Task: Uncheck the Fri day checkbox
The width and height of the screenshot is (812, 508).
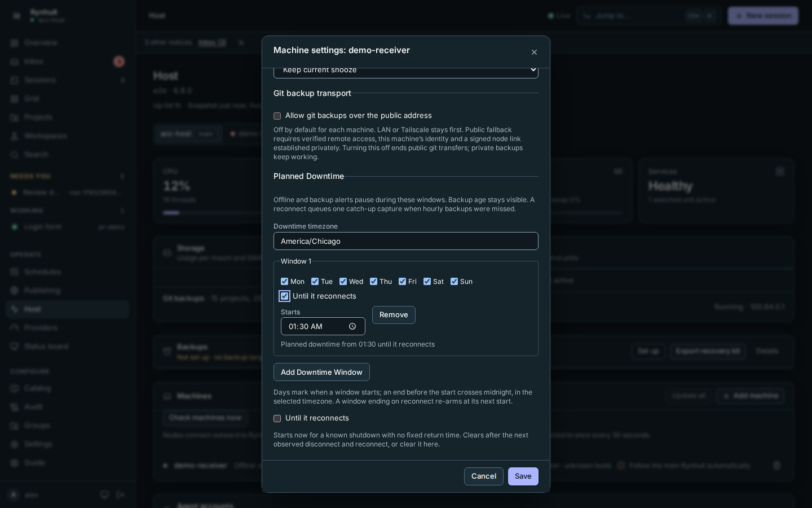Action: click(402, 282)
